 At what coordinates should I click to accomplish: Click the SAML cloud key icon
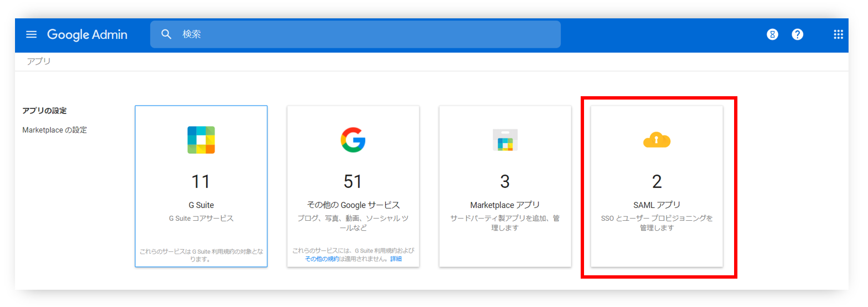pos(657,141)
